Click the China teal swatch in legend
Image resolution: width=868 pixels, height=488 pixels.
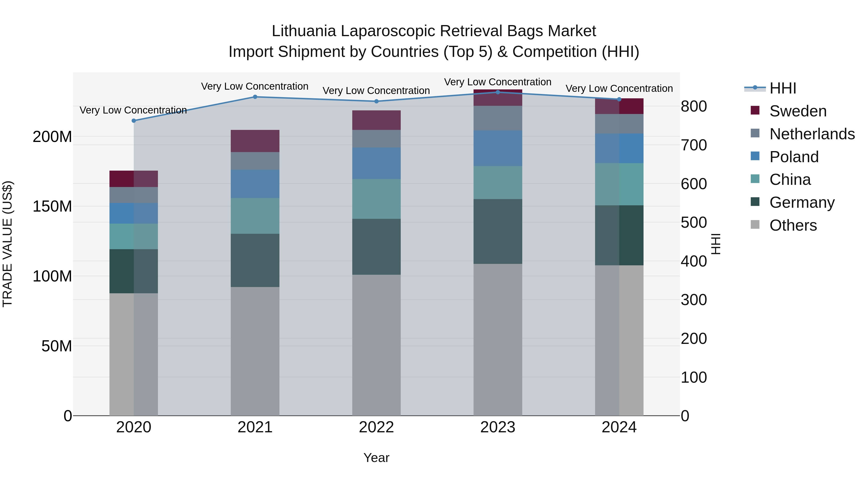(755, 179)
